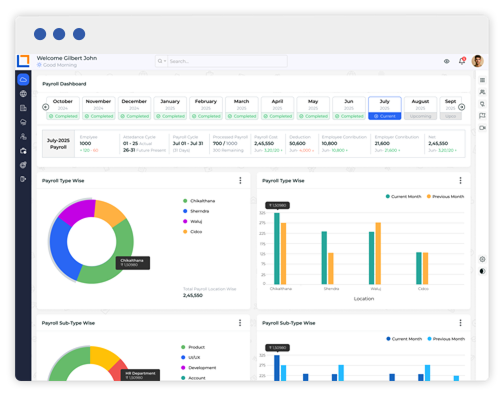Toggle the Cidco legend entry
The image size is (500, 400).
pos(192,232)
